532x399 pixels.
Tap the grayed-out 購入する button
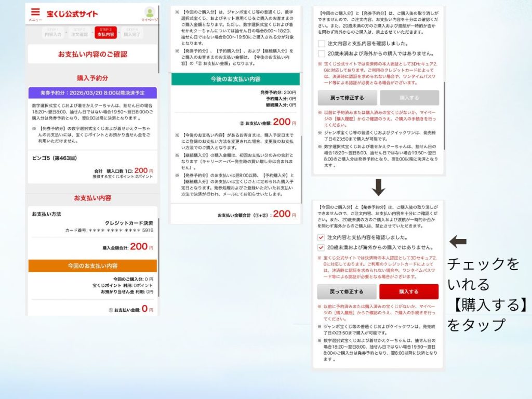[x=408, y=97]
